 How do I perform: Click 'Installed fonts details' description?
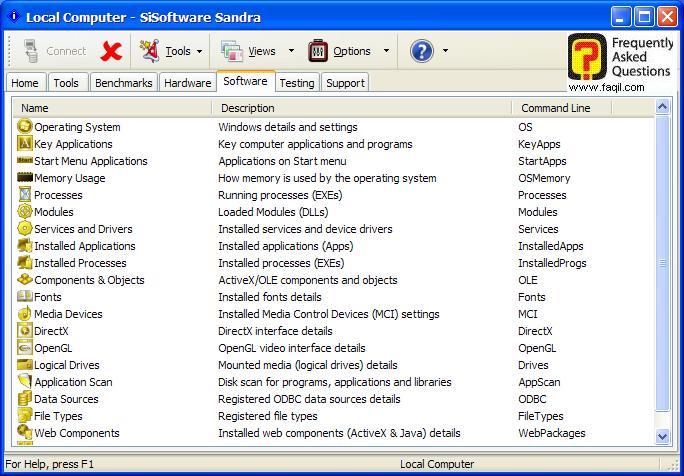(270, 297)
